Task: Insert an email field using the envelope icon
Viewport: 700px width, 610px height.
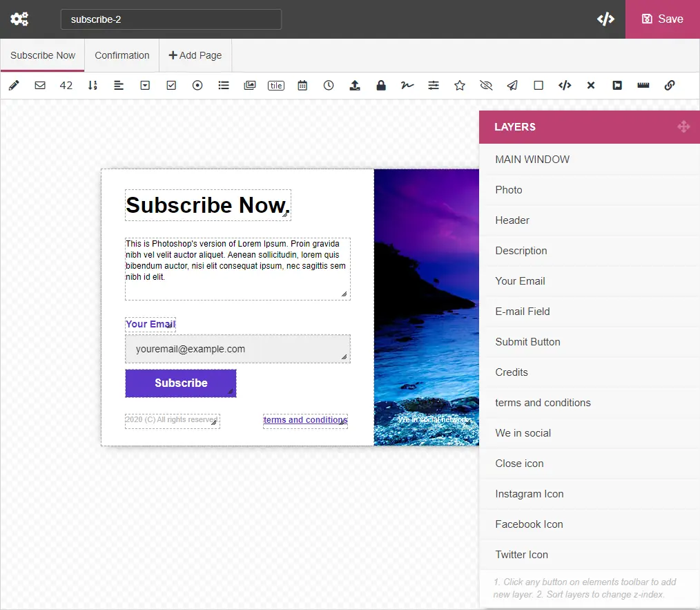Action: [39, 85]
